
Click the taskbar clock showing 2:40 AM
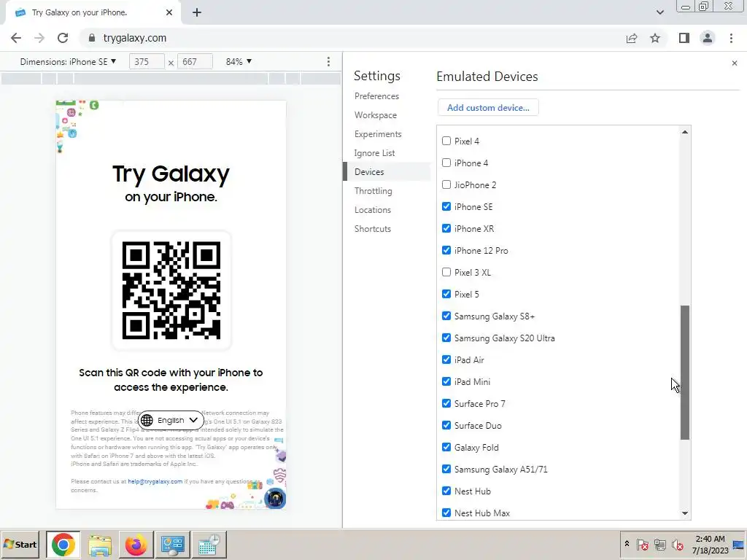coord(711,544)
